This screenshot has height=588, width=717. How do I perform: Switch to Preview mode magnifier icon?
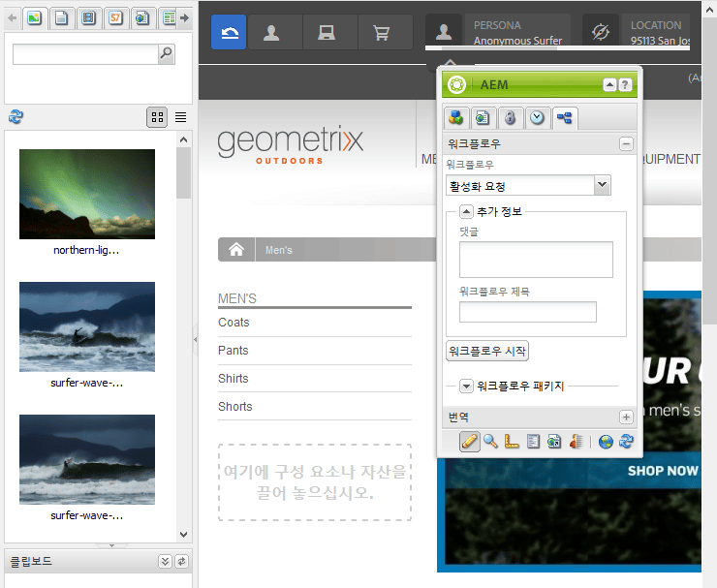point(490,441)
